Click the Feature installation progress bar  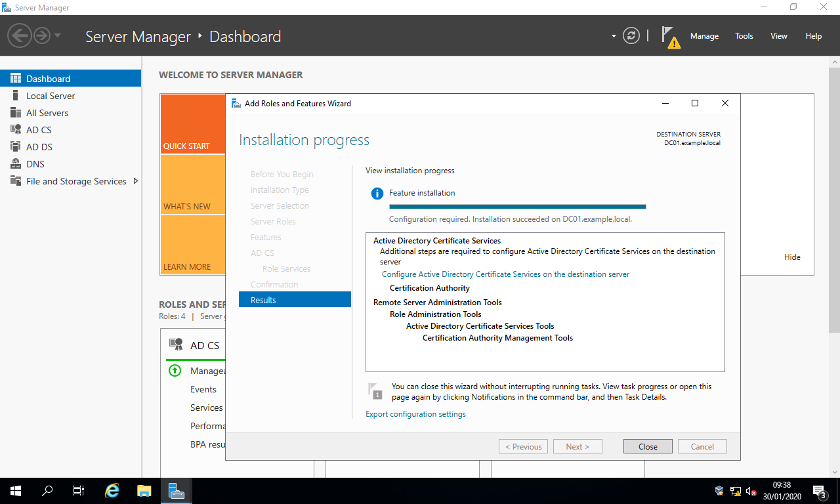click(517, 206)
